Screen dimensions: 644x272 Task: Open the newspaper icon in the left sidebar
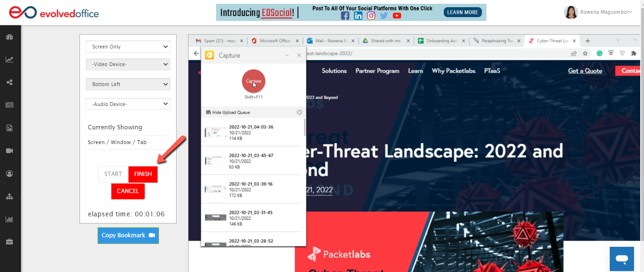(9, 105)
